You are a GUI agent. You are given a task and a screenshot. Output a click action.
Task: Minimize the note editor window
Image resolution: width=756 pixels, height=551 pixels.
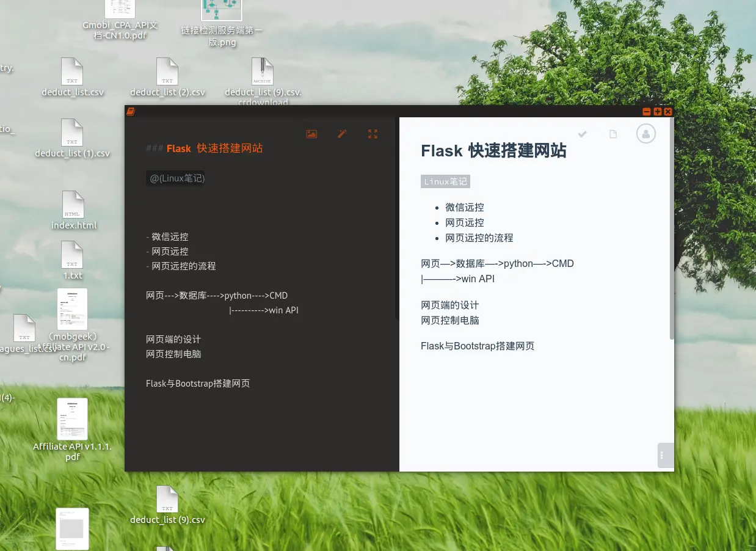pyautogui.click(x=647, y=112)
